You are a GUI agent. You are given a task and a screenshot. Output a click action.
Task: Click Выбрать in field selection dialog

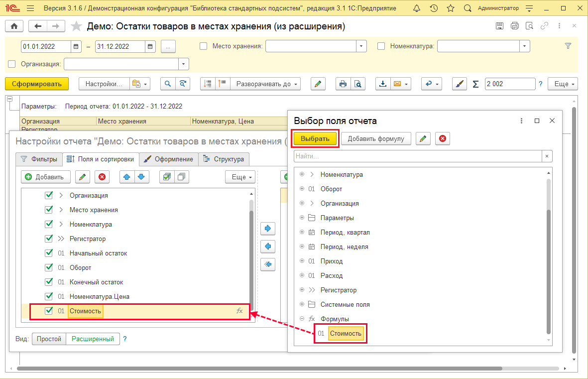click(x=315, y=138)
